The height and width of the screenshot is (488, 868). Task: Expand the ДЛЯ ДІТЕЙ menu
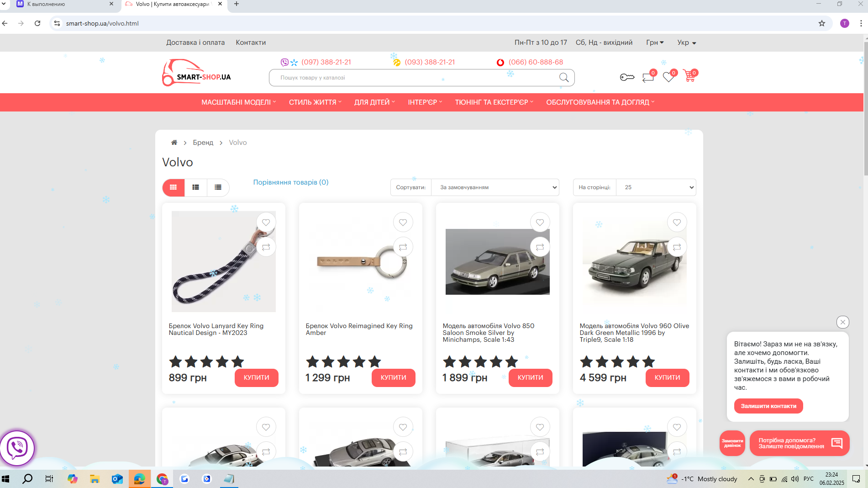(x=375, y=102)
